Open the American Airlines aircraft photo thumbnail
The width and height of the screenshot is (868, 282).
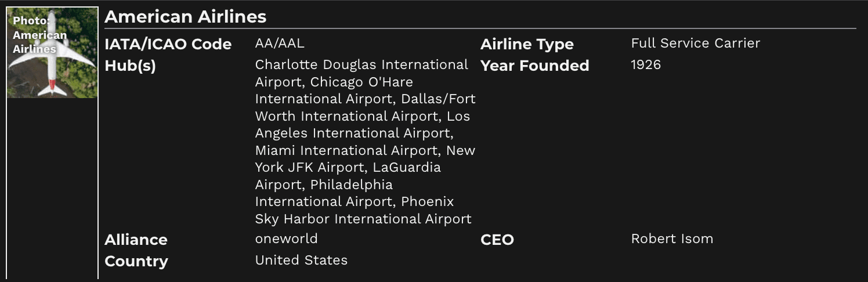(x=52, y=53)
